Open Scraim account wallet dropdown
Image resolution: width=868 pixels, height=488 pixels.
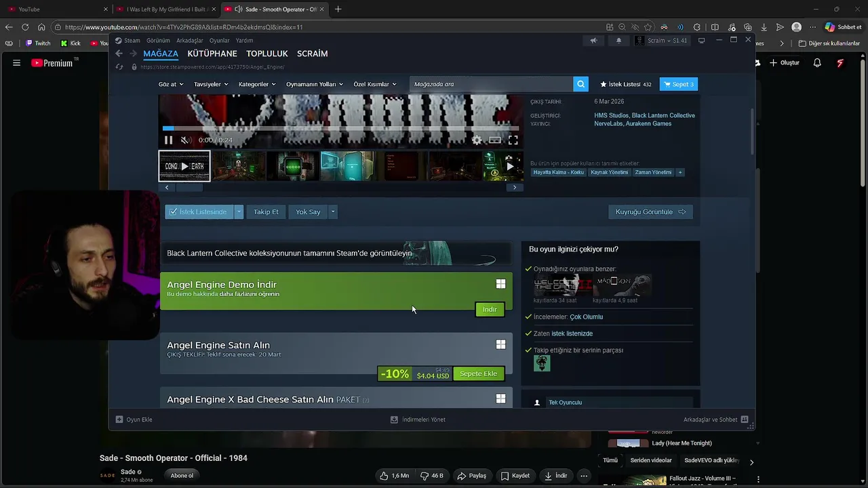(662, 41)
